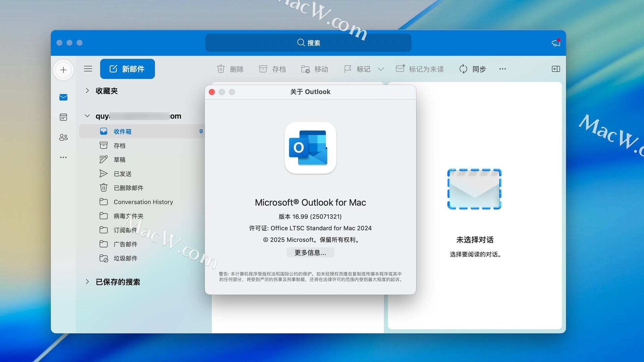
Task: Click the Flag (标记) toolbar button
Action: (x=357, y=69)
